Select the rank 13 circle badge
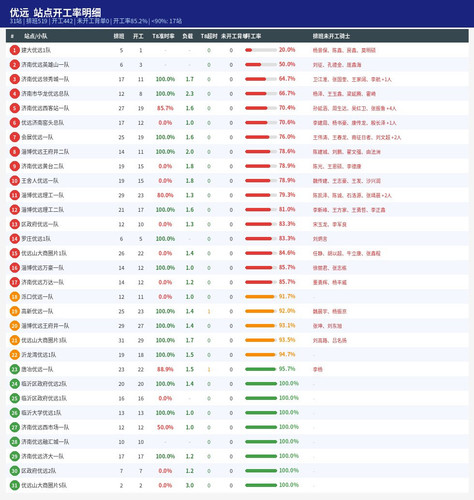474x500 pixels. pyautogui.click(x=14, y=224)
